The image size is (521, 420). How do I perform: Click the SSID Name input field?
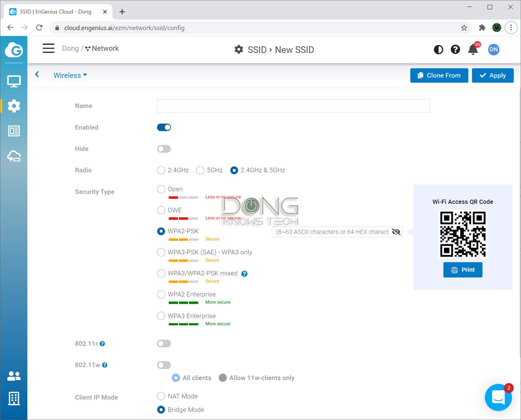point(293,106)
